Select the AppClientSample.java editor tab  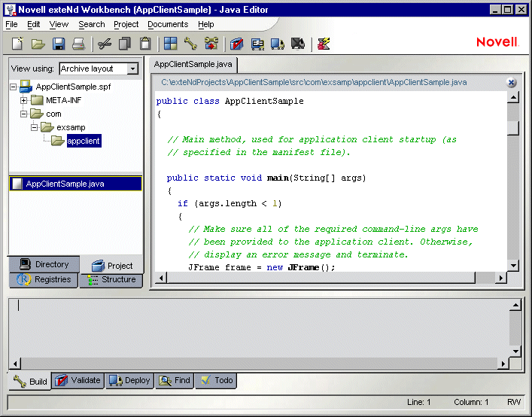click(193, 64)
